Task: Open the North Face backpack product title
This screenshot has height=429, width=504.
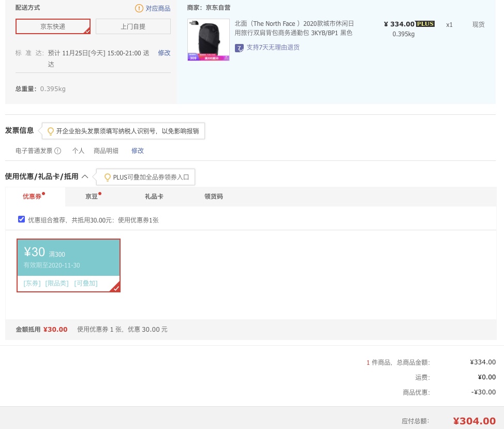Action: pos(294,28)
